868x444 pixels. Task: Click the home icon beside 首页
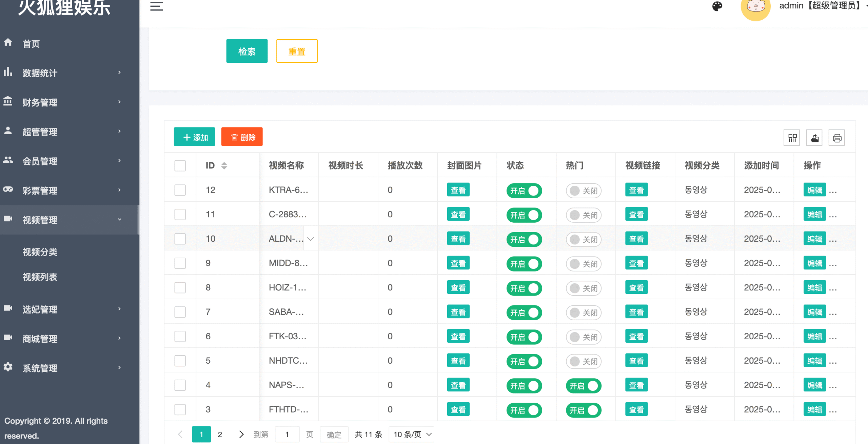8,43
